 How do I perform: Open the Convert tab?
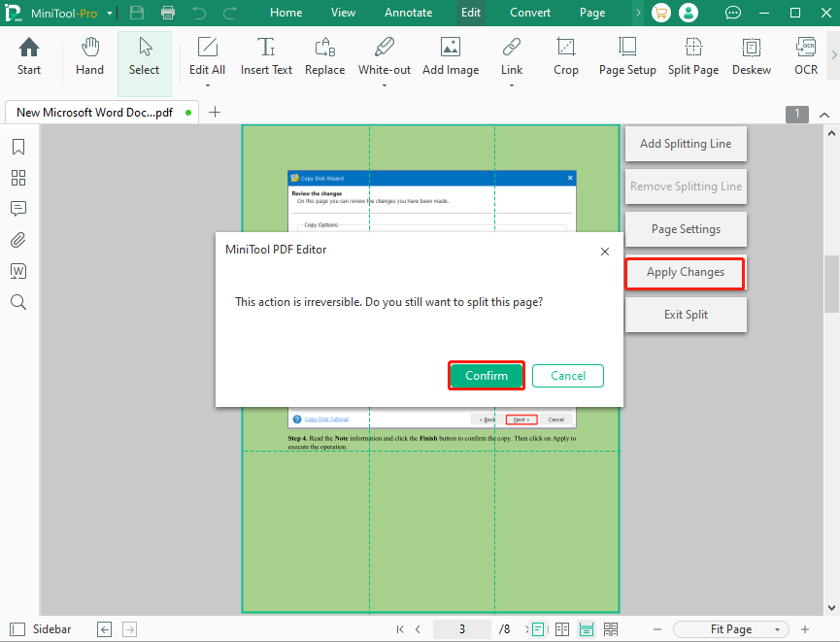click(530, 13)
